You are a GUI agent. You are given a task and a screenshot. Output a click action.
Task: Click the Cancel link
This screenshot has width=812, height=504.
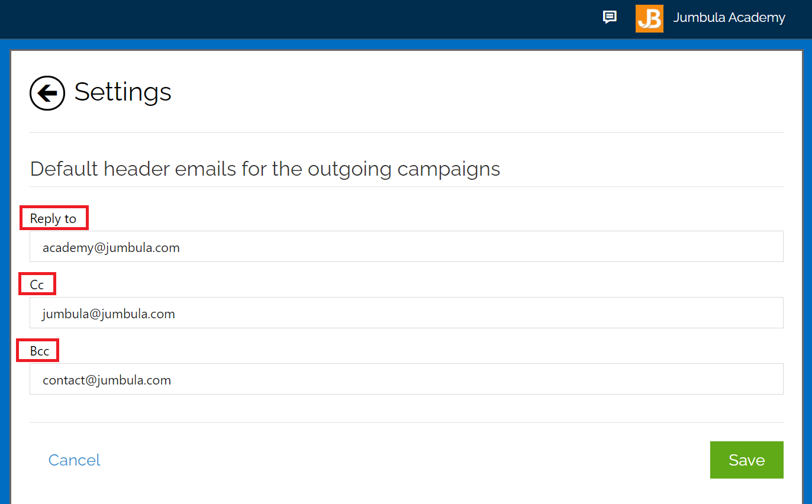pos(75,460)
